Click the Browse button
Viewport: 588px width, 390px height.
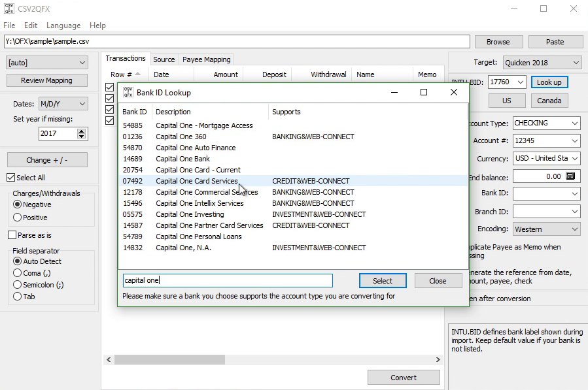(x=498, y=42)
